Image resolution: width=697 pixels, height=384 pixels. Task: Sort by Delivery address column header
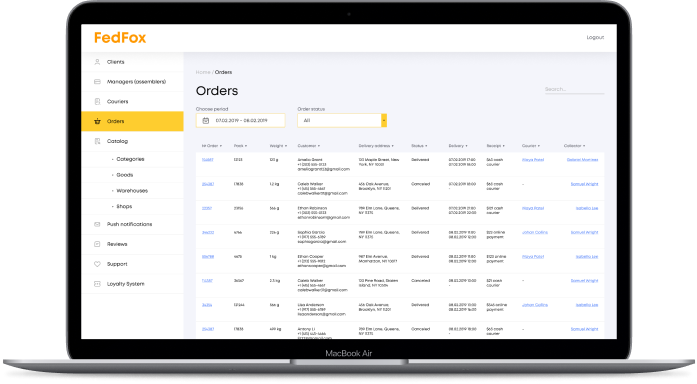click(376, 146)
